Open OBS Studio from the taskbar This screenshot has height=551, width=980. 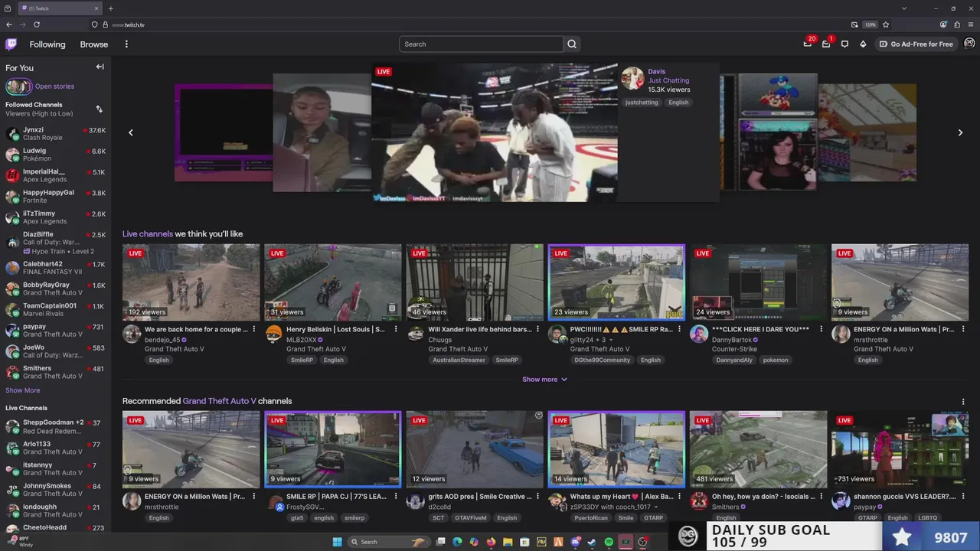642,542
